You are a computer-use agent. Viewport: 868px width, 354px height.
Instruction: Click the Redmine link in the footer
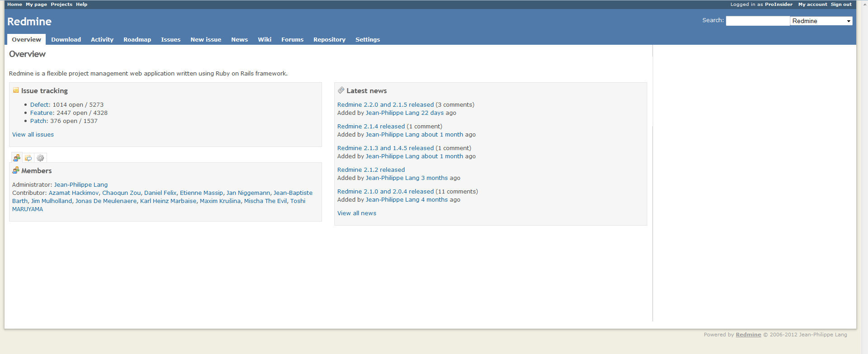coord(748,335)
